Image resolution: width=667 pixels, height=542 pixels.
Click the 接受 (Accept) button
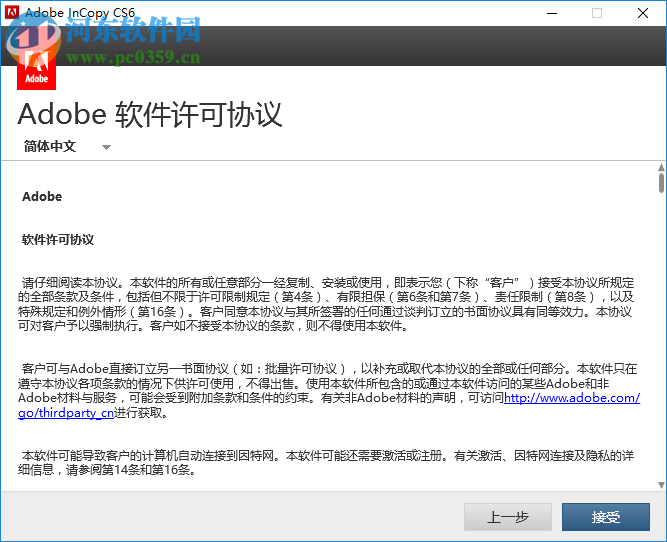point(605,517)
